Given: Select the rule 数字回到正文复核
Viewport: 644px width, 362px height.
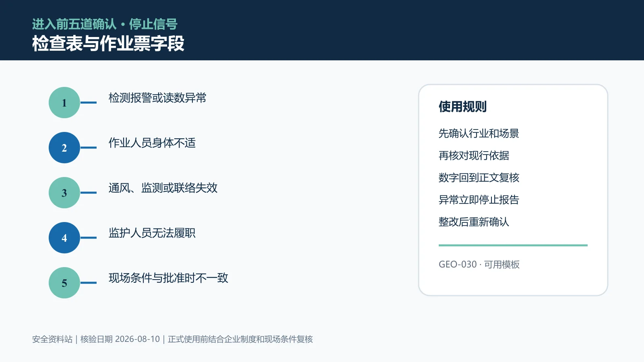Looking at the screenshot, I should click(x=479, y=177).
